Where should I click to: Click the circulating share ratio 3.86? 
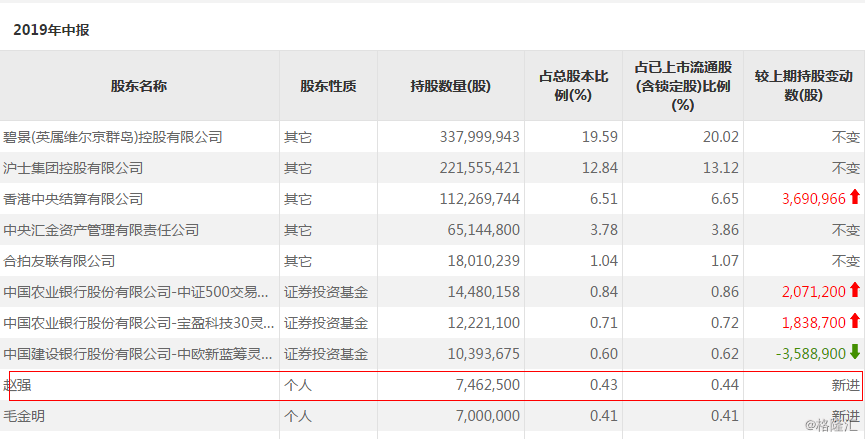(x=724, y=229)
